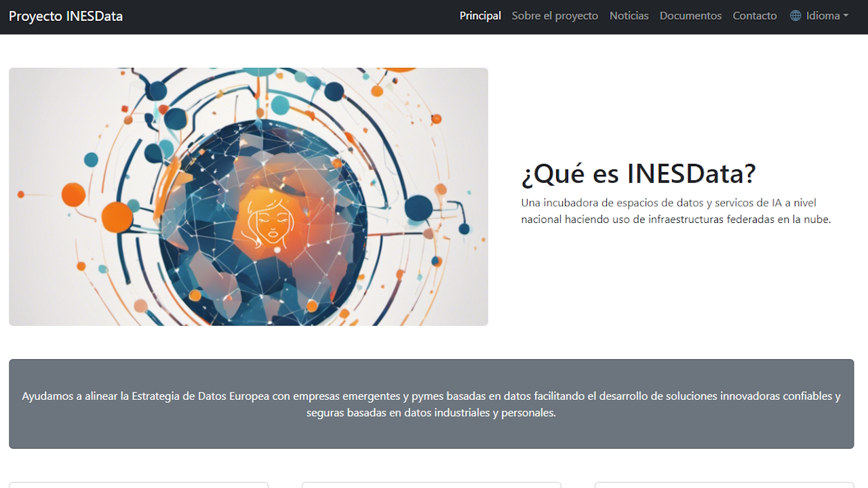Go to the Documentos section
The image size is (868, 488).
tap(690, 15)
